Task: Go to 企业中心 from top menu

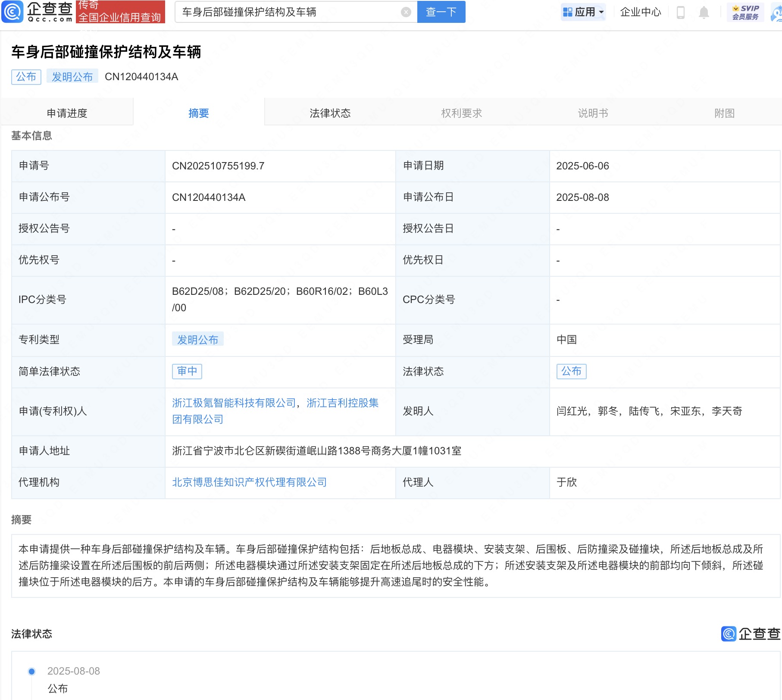Action: click(641, 12)
